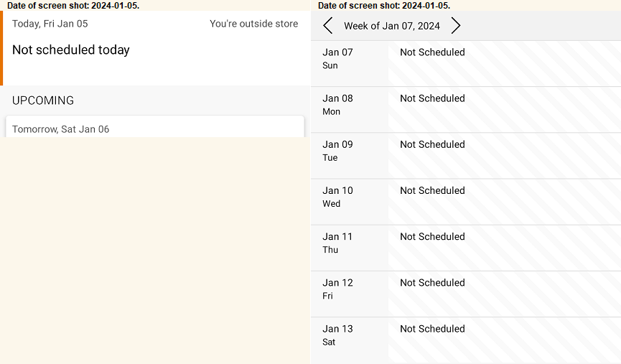Click Not Scheduled text for Jan 07
621x364 pixels.
(432, 52)
